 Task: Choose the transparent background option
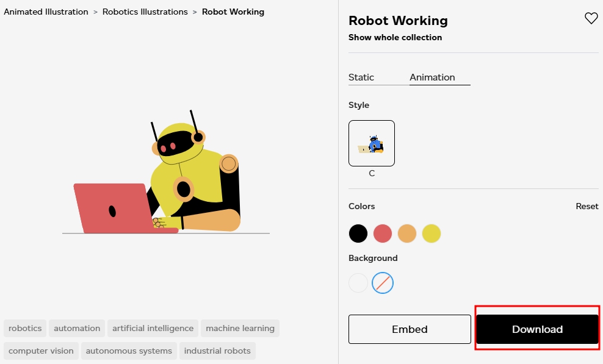[x=383, y=283]
